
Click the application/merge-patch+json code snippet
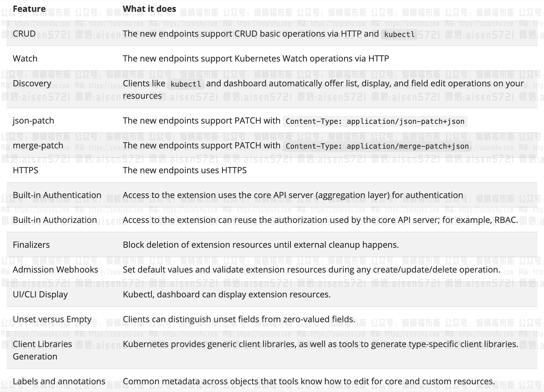coord(377,146)
